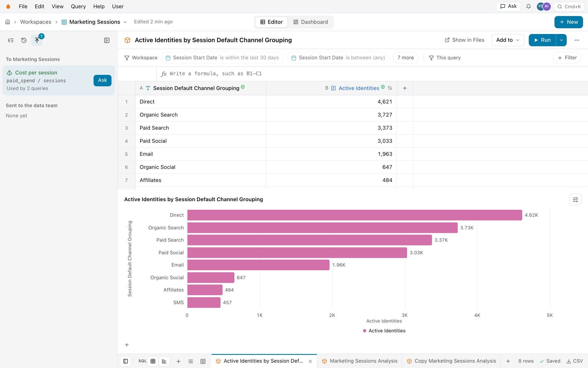Click Show in Files link
The width and height of the screenshot is (588, 368).
(465, 40)
